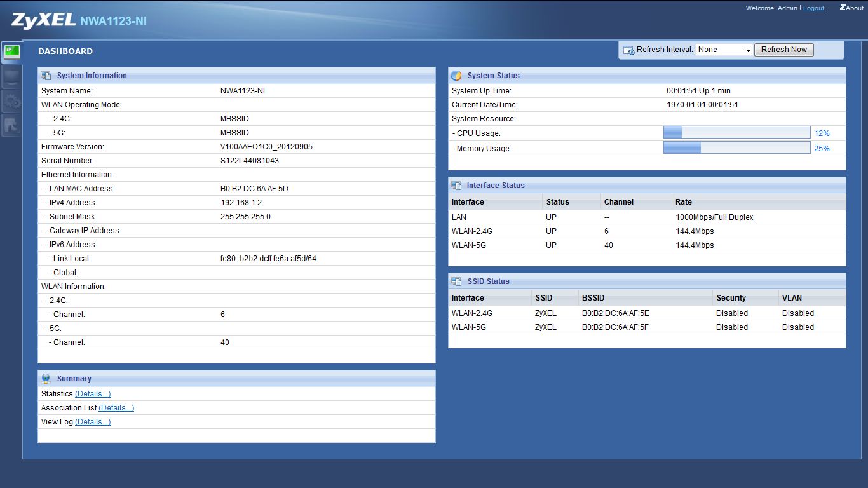Click current date 1970 01 01 00:01:51
Image resolution: width=868 pixels, height=488 pixels.
pos(702,105)
